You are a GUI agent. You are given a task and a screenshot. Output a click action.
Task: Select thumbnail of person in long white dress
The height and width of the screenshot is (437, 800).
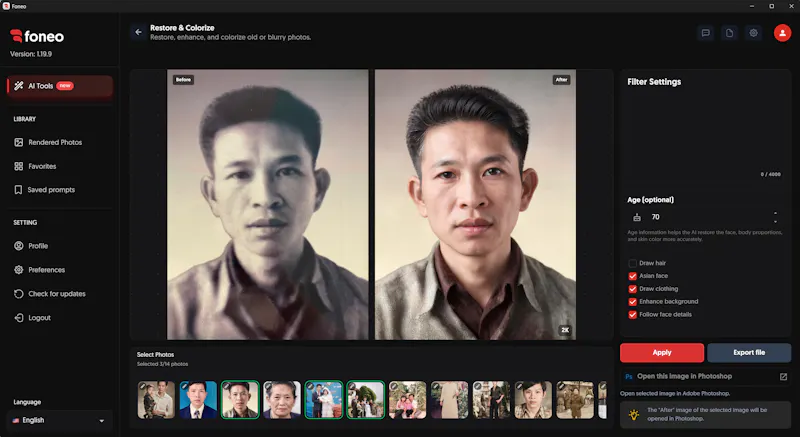(x=449, y=400)
